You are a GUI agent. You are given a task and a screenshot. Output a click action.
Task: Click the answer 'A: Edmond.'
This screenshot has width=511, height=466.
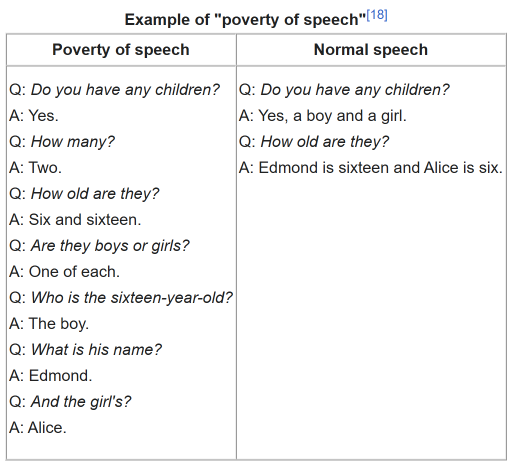click(x=51, y=376)
